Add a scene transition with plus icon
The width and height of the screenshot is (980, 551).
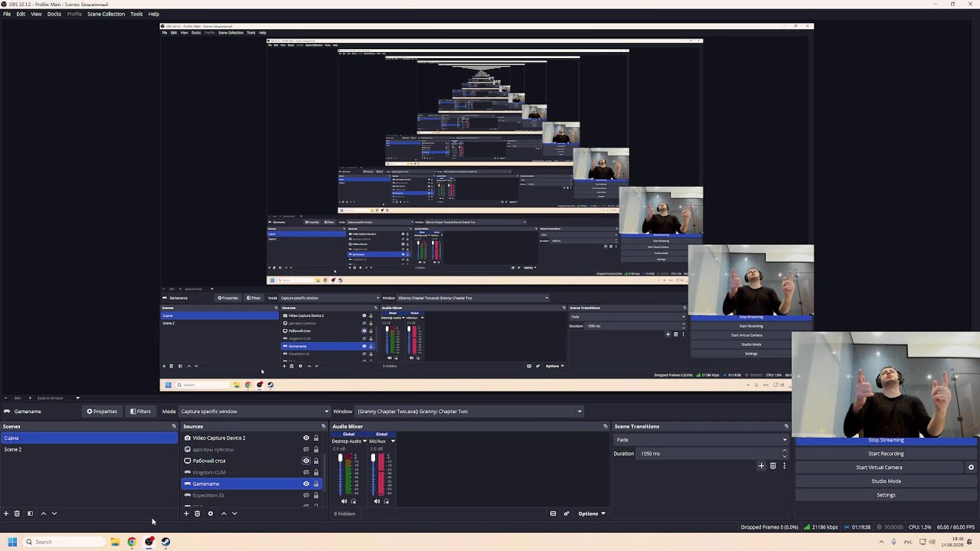point(761,465)
